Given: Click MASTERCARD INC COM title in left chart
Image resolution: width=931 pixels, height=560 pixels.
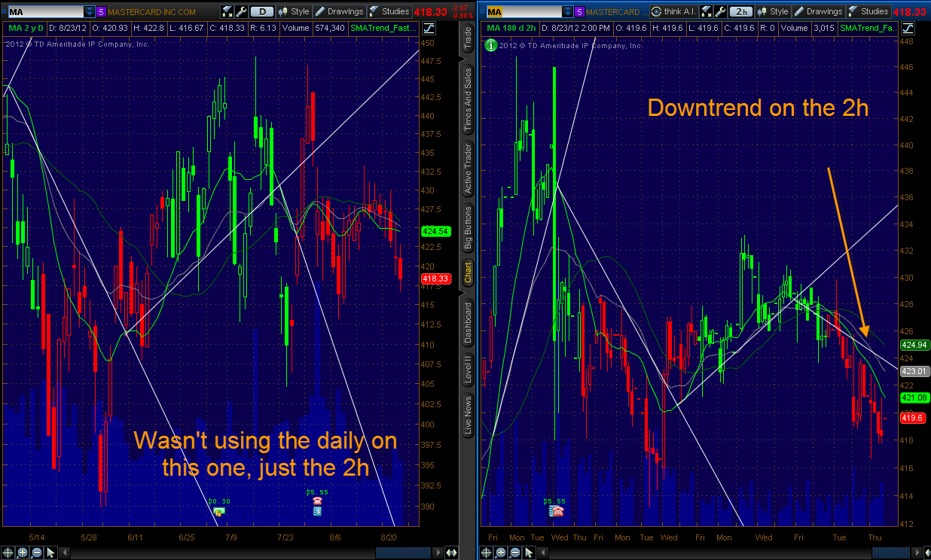Looking at the screenshot, I should (x=152, y=12).
